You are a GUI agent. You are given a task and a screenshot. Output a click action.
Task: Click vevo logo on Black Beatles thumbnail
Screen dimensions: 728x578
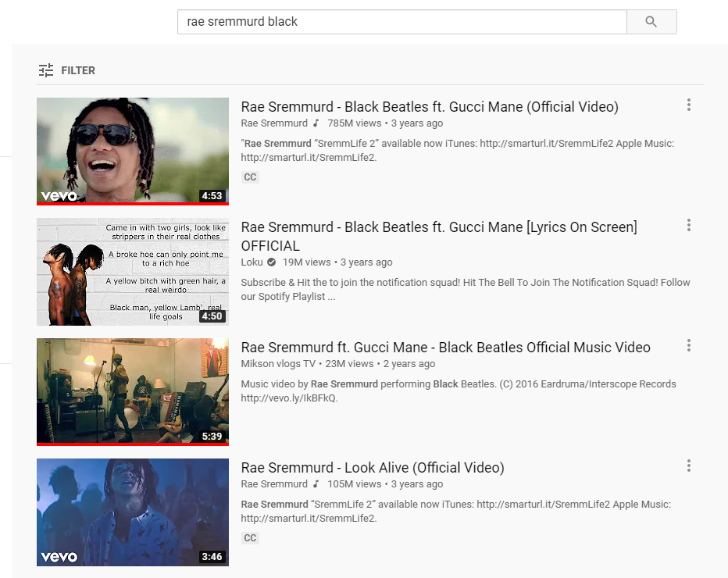coord(59,196)
